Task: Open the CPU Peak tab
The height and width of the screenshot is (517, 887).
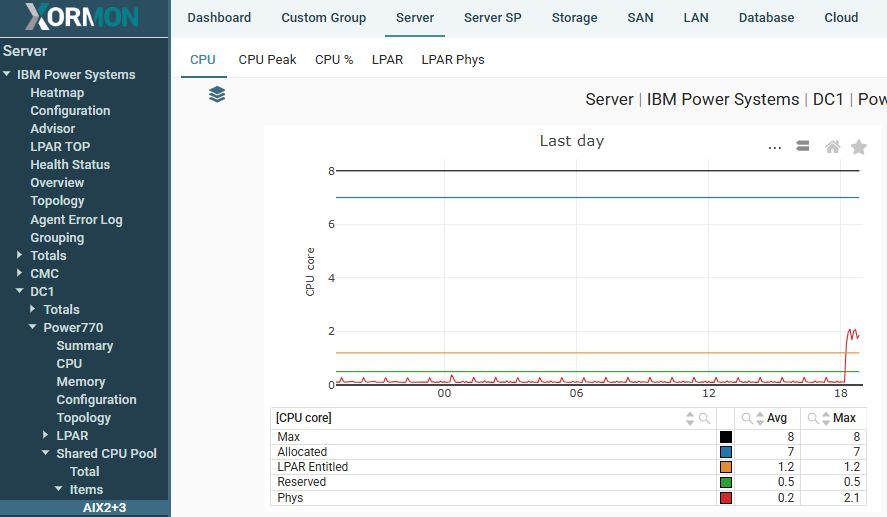Action: (267, 60)
